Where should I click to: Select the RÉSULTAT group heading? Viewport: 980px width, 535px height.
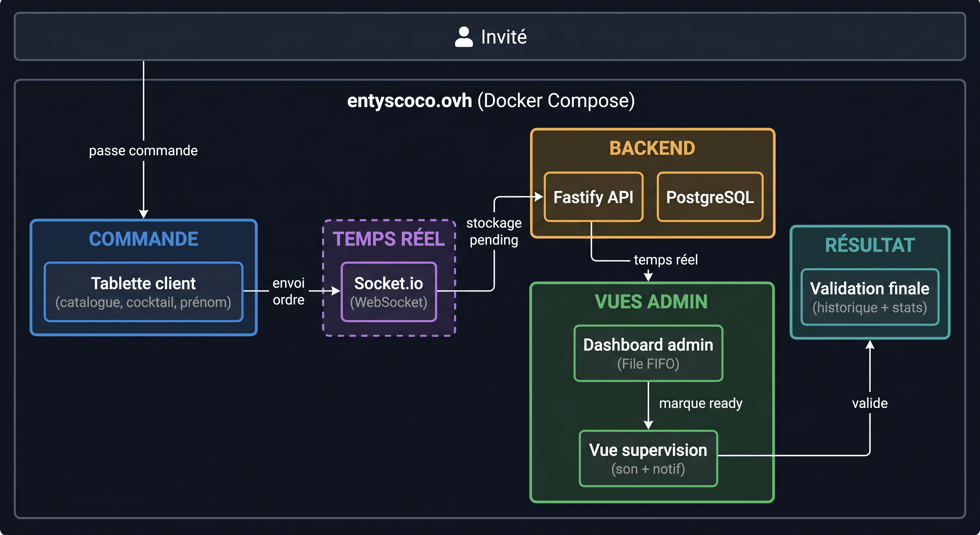(x=870, y=245)
